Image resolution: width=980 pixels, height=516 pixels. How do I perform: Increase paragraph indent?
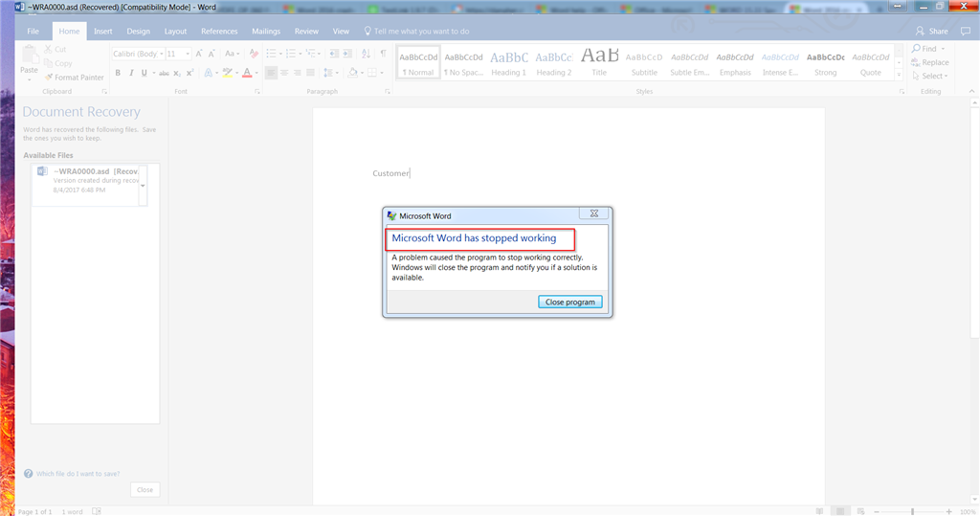pyautogui.click(x=347, y=54)
